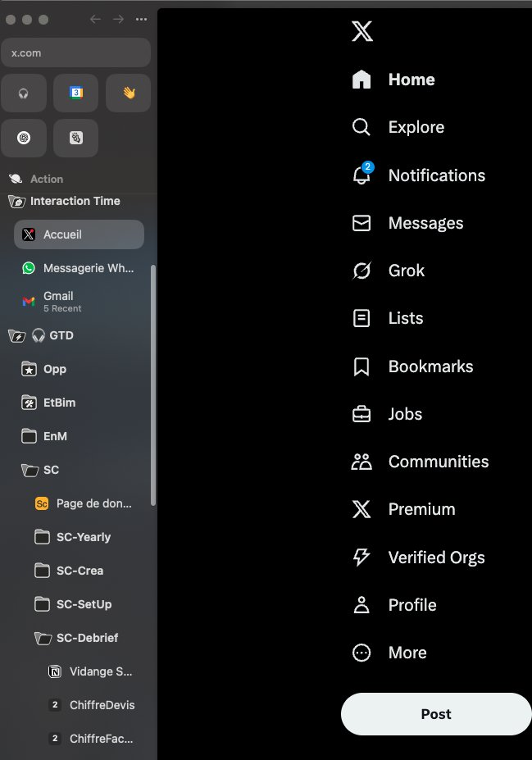Open the Vidange S... Notion tab
532x760 pixels.
pyautogui.click(x=90, y=671)
